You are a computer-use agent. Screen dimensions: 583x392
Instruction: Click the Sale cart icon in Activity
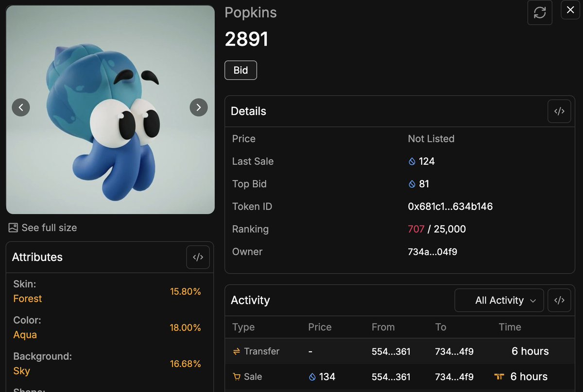pos(237,376)
